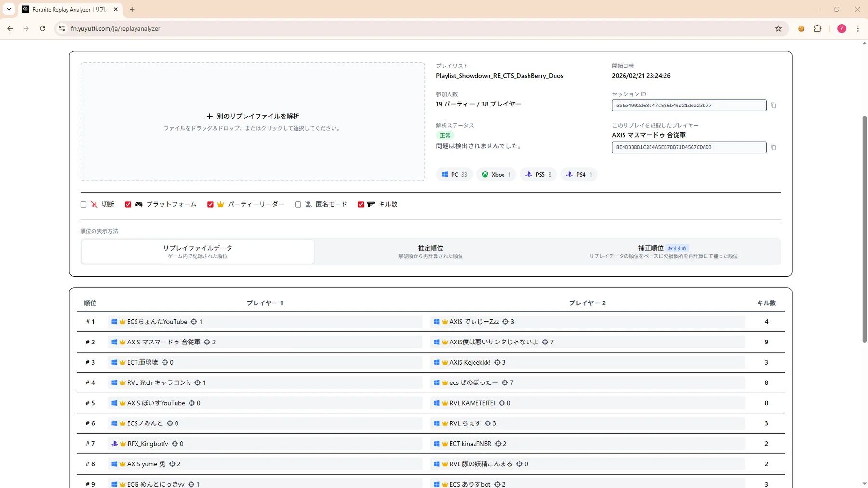
Task: Open a new browser tab
Action: (x=132, y=9)
